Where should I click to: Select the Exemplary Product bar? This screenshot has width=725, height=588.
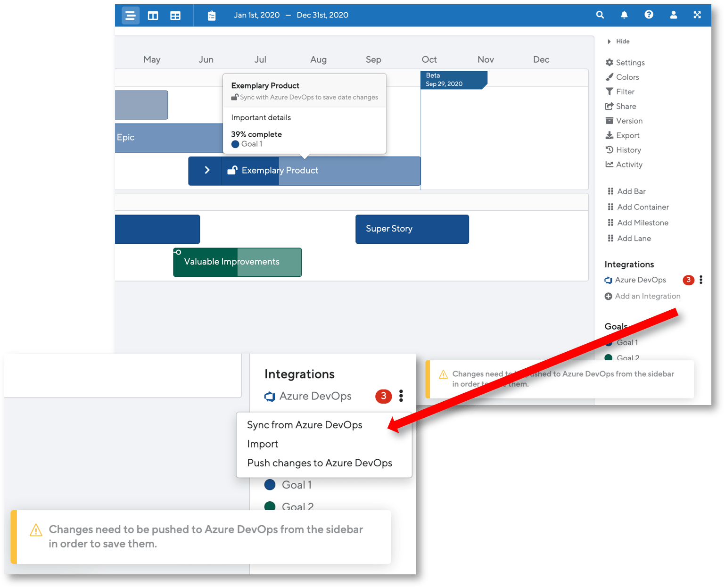[x=305, y=171]
